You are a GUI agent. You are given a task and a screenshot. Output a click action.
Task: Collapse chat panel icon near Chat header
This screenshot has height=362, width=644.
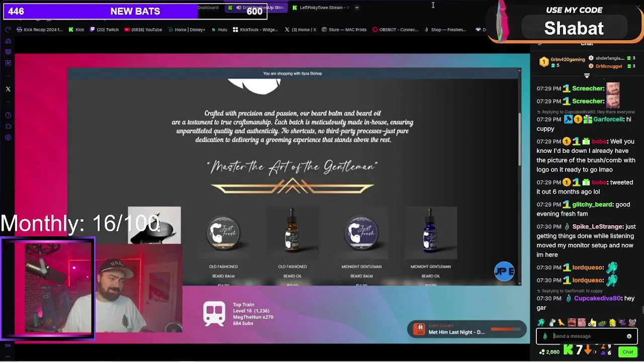(539, 44)
